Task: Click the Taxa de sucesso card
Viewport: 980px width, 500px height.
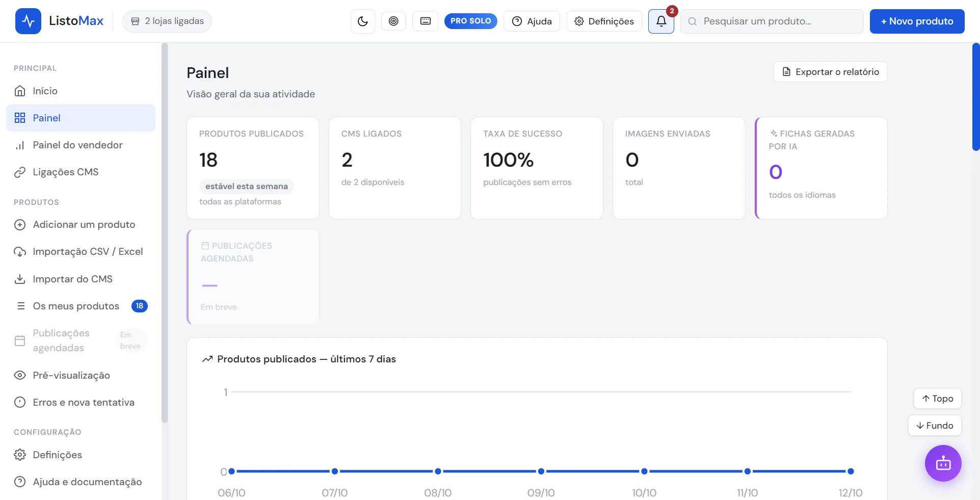Action: point(537,168)
